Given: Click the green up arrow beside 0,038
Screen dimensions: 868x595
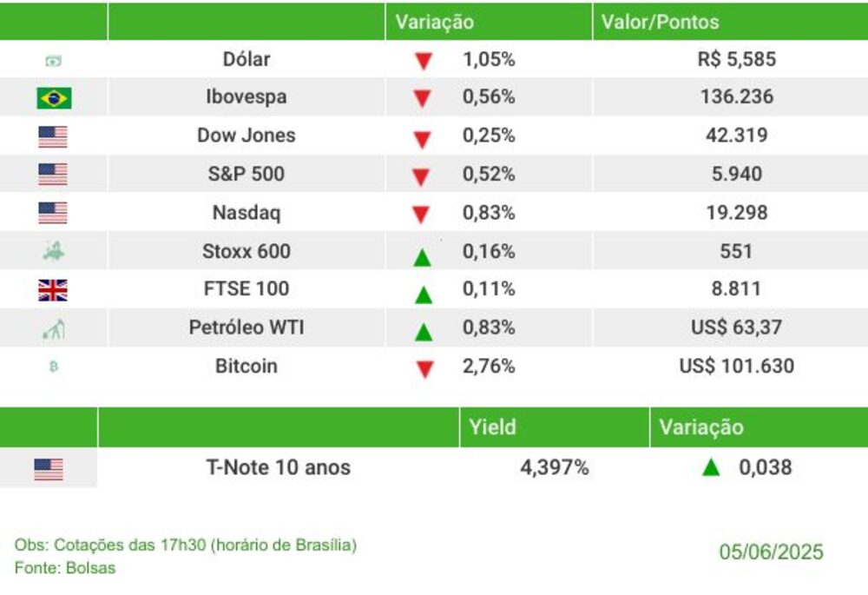Looking at the screenshot, I should [x=711, y=467].
